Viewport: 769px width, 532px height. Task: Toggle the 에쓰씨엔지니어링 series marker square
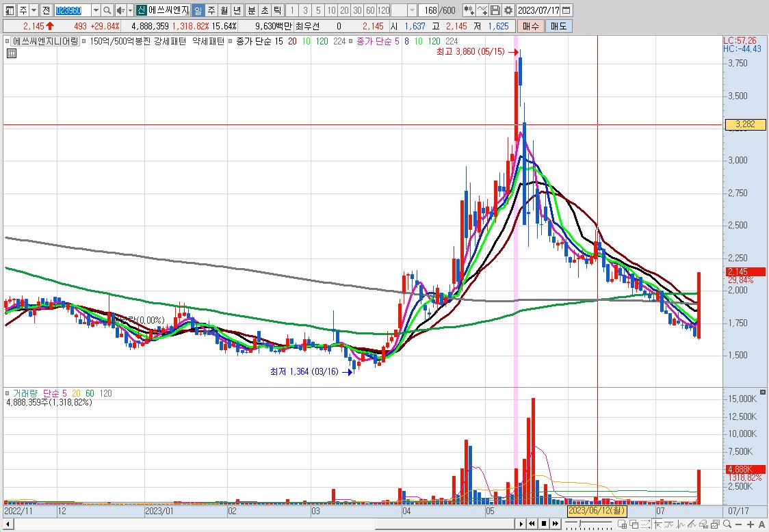(x=7, y=42)
